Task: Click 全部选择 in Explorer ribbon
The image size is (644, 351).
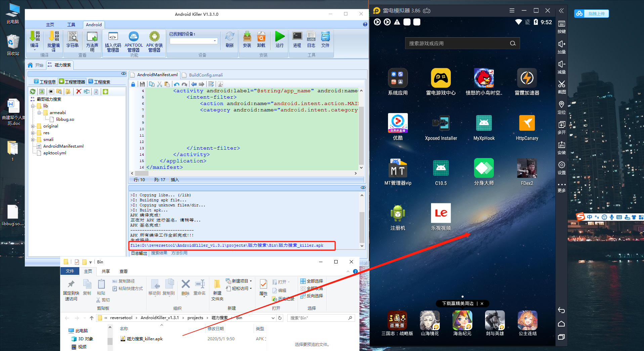Action: [x=312, y=281]
